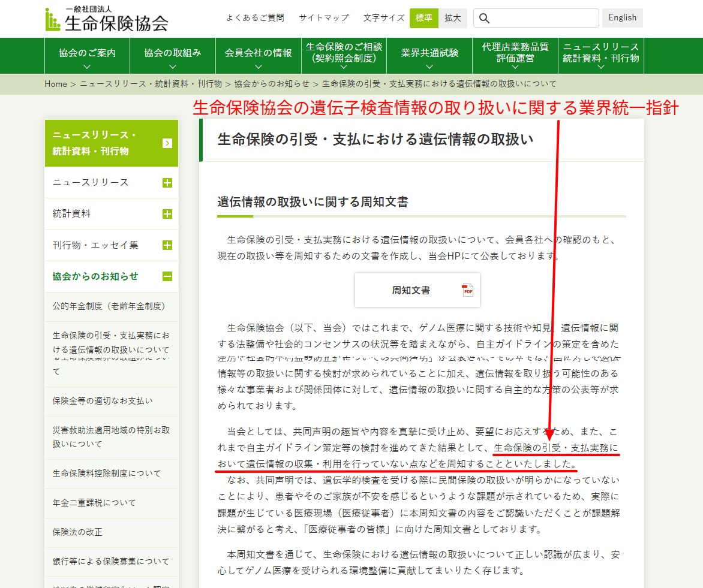Collapse 協会からのお知らせ using the minus icon
This screenshot has height=588, width=703.
point(168,276)
